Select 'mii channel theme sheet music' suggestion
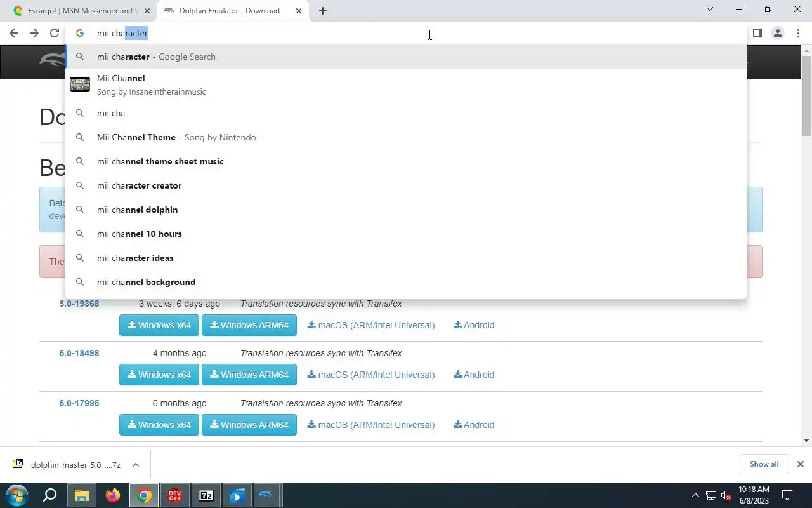Viewport: 812px width, 508px height. pyautogui.click(x=406, y=161)
